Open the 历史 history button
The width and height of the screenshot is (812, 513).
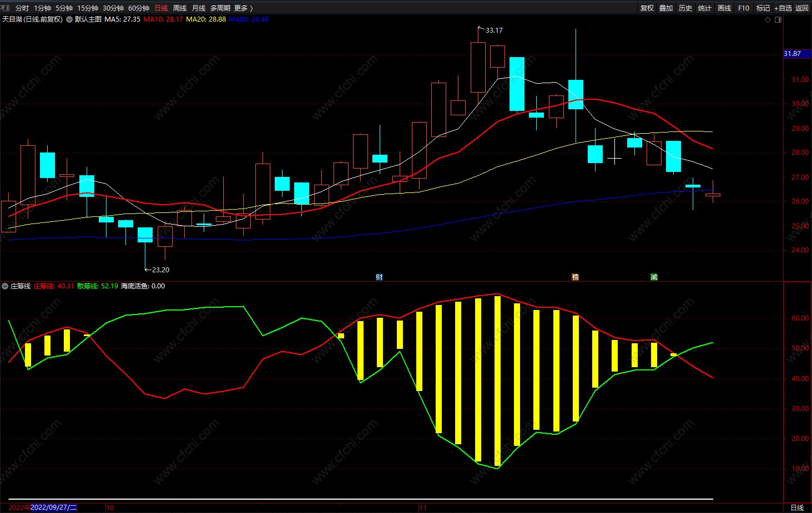point(685,8)
